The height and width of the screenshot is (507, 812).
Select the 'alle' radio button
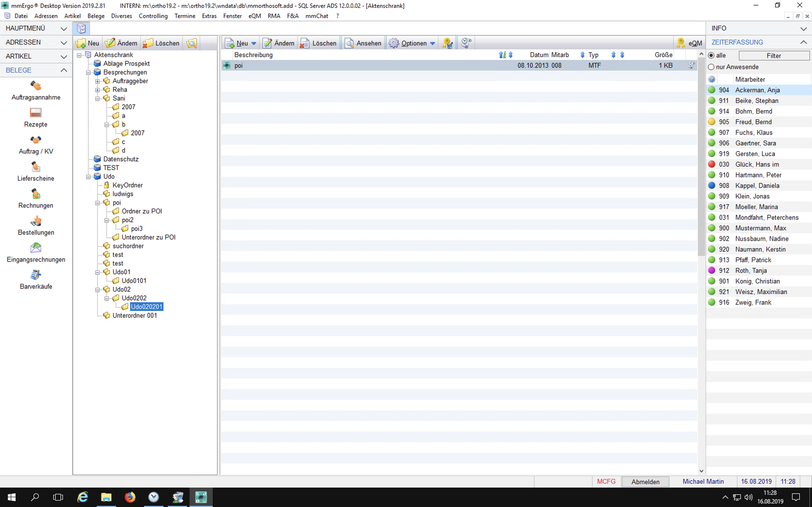click(x=711, y=56)
